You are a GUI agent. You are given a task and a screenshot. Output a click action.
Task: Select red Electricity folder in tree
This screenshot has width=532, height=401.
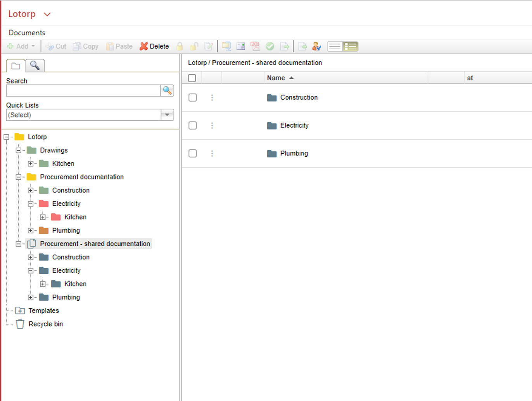click(66, 204)
